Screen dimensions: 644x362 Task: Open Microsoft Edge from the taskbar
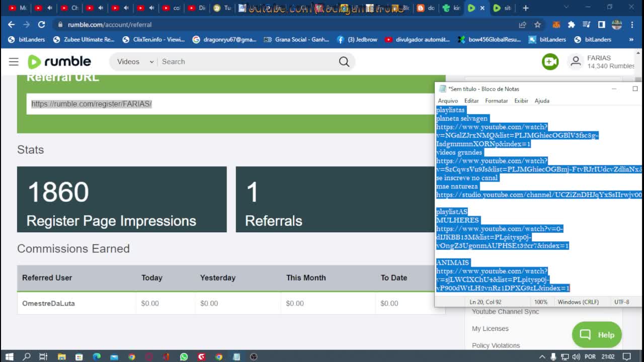point(97,356)
